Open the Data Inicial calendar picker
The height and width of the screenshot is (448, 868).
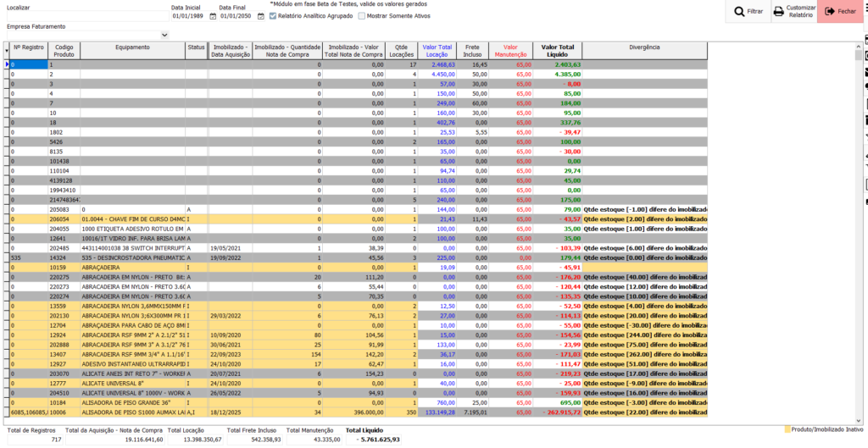(x=213, y=16)
